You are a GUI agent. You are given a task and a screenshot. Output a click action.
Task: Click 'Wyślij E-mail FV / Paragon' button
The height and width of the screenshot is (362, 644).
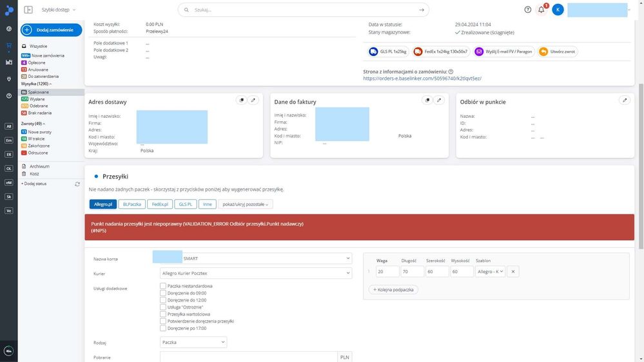point(504,52)
